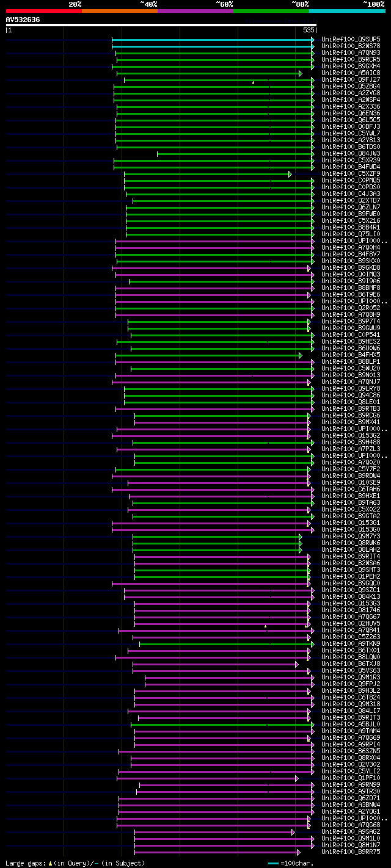Click the orange segment of the identity legend
The width and height of the screenshot is (391, 868).
coord(119,11)
